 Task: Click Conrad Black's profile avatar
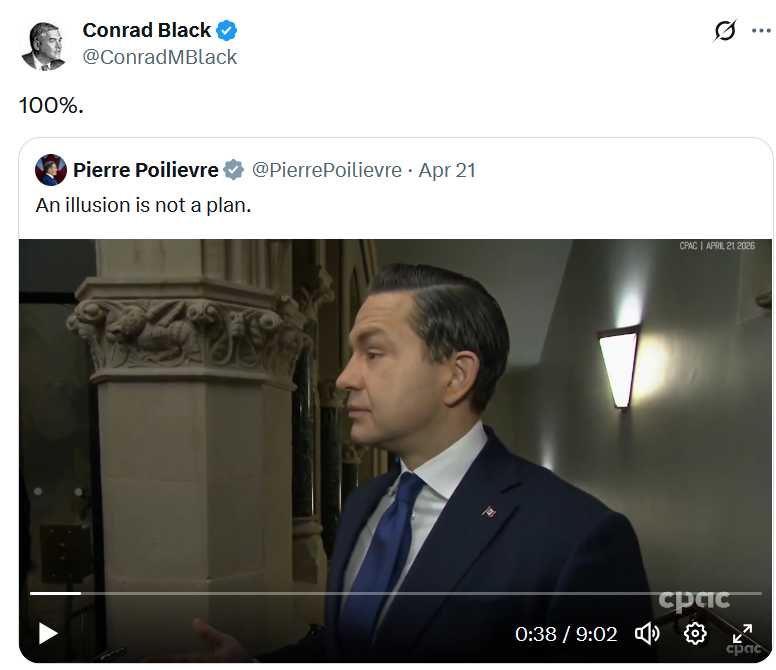[43, 45]
